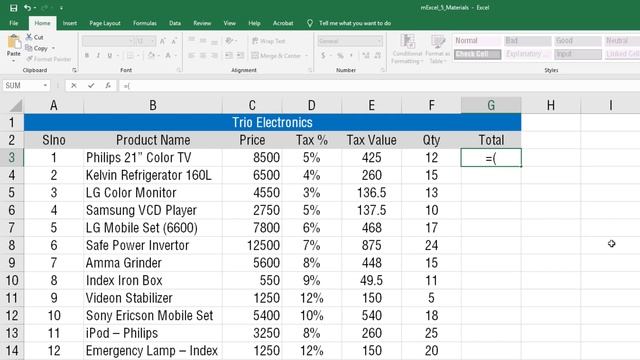Click the Select All corner triangle
Image resolution: width=640 pixels, height=360 pixels.
15,106
